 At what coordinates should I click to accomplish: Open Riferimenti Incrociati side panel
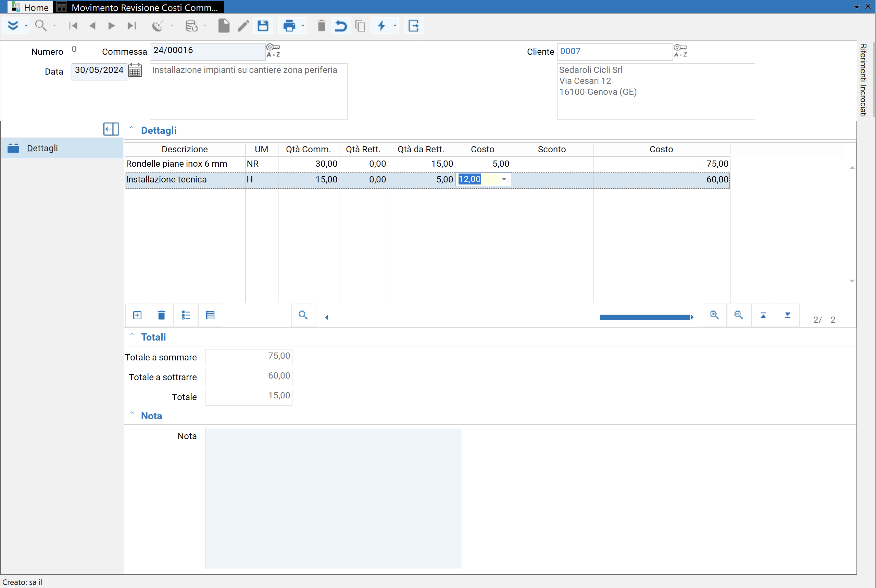coord(863,80)
